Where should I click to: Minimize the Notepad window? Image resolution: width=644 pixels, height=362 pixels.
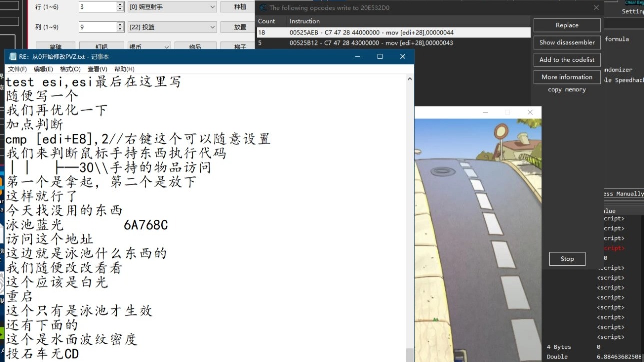[x=358, y=57]
